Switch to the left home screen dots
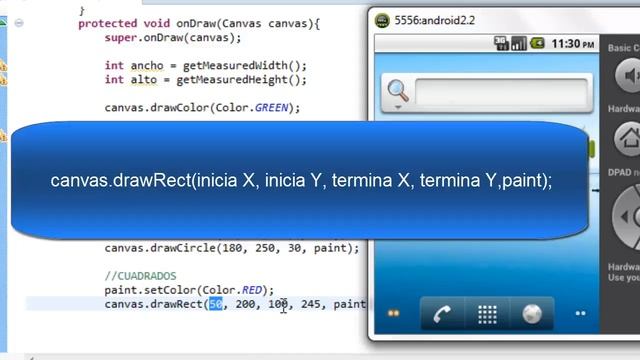The image size is (640, 360). tap(393, 313)
